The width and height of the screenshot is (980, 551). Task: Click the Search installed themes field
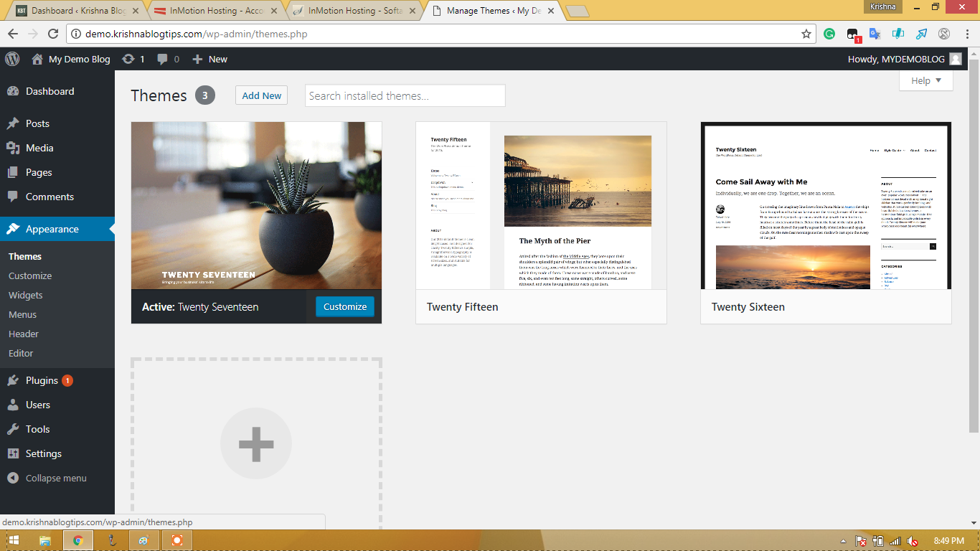pyautogui.click(x=405, y=95)
